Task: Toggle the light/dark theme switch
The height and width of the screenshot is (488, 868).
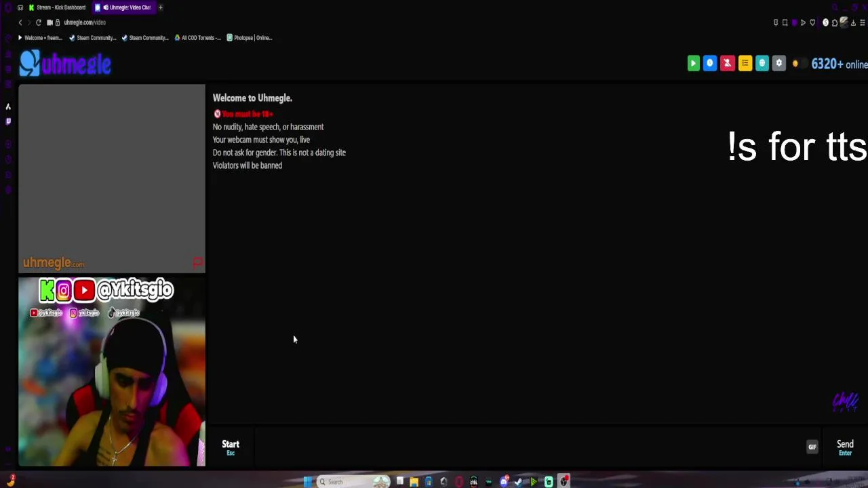Action: [799, 64]
